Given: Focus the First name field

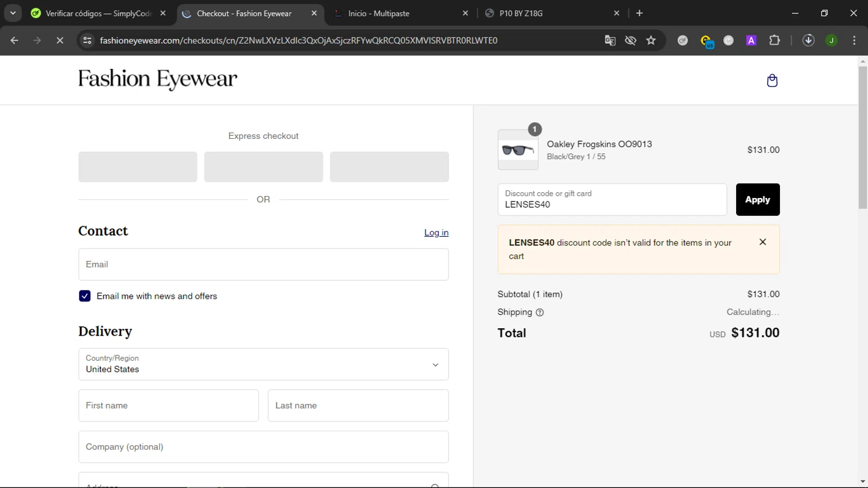Looking at the screenshot, I should tap(168, 405).
